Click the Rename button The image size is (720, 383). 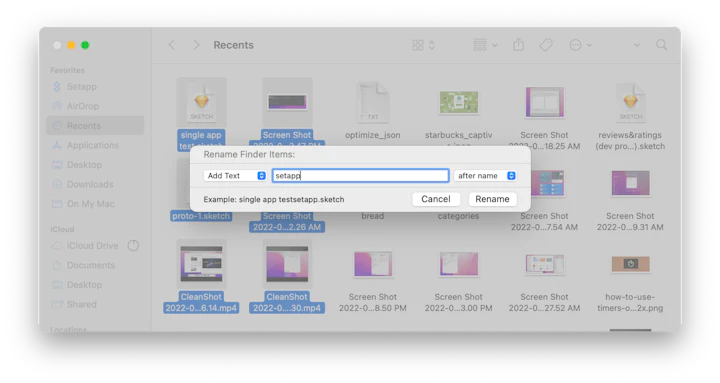coord(492,199)
